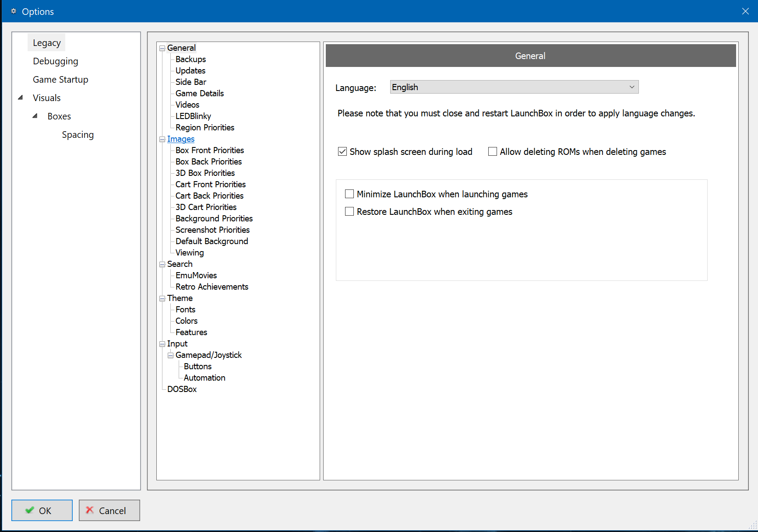Open EmuMovies settings
Viewport: 758px width, 532px height.
coord(196,276)
